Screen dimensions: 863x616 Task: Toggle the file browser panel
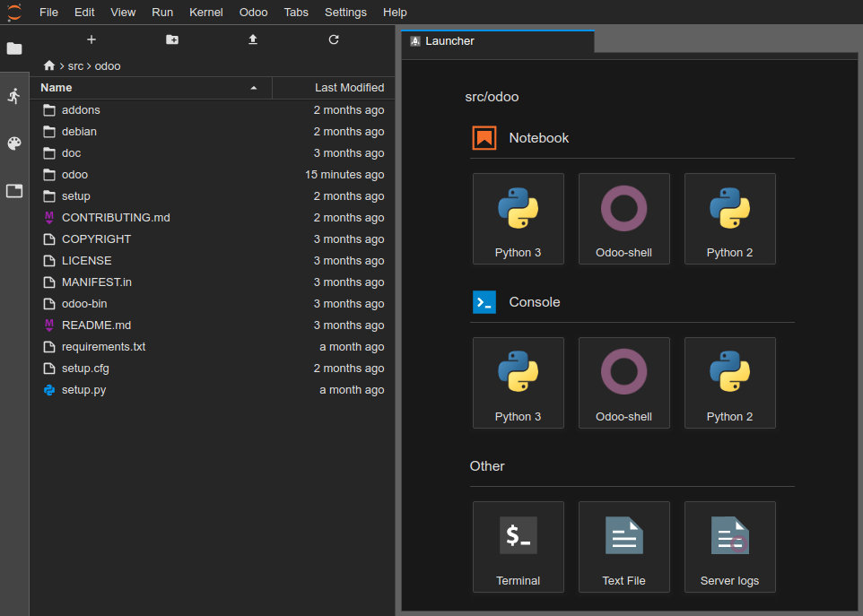tap(14, 49)
